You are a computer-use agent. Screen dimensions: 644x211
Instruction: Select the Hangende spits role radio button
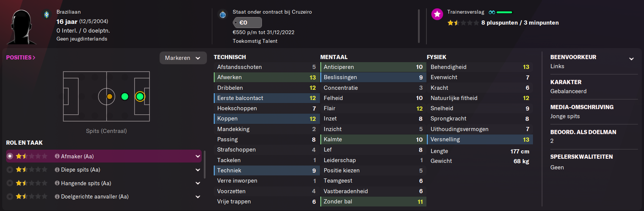pos(10,183)
